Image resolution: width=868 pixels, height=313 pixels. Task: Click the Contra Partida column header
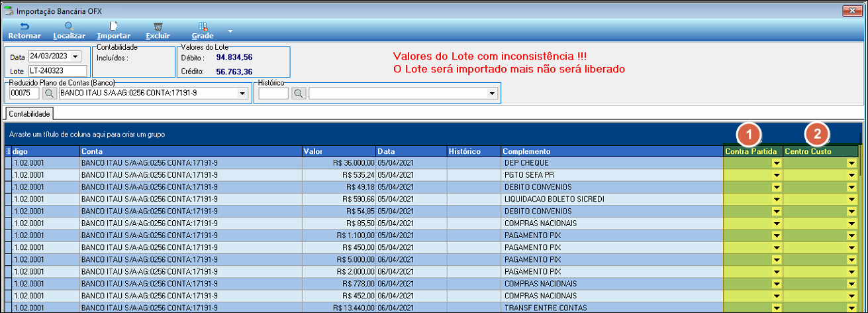tap(753, 151)
